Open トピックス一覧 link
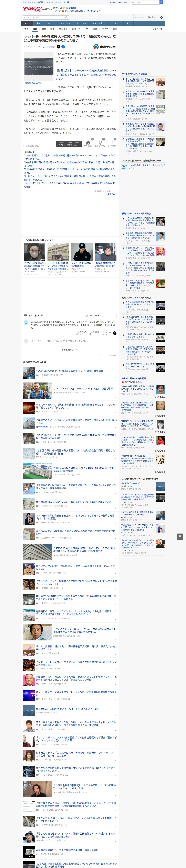 (155, 29)
